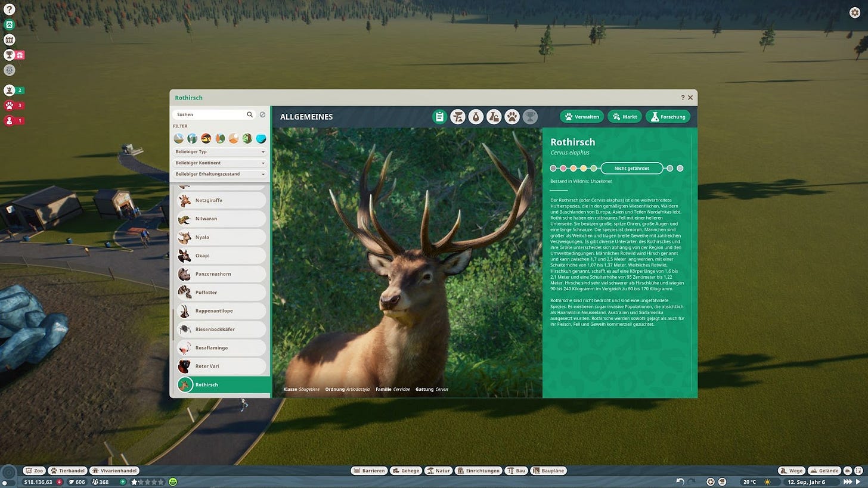This screenshot has height=488, width=868.
Task: Open the Gehege build menu
Action: pos(406,471)
